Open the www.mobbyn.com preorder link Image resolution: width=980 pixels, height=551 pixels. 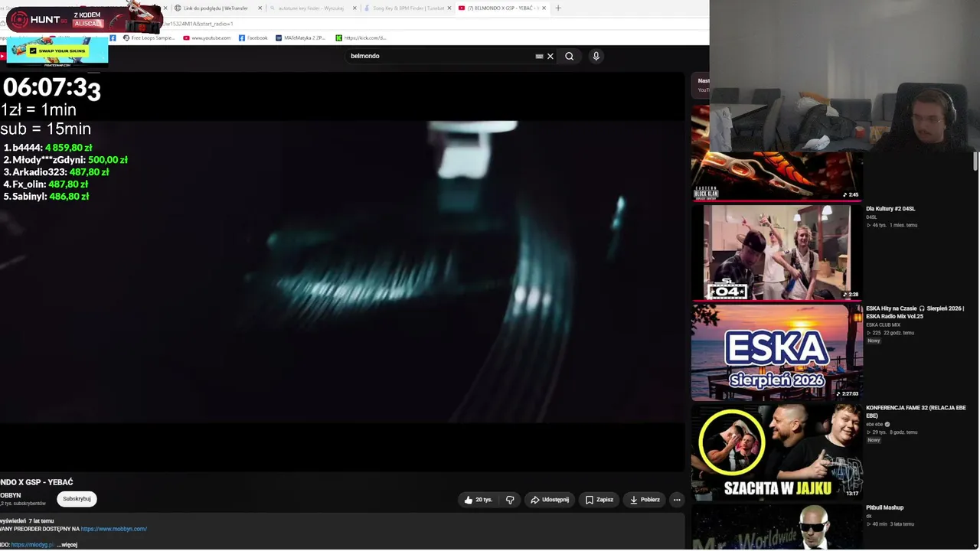(113, 529)
